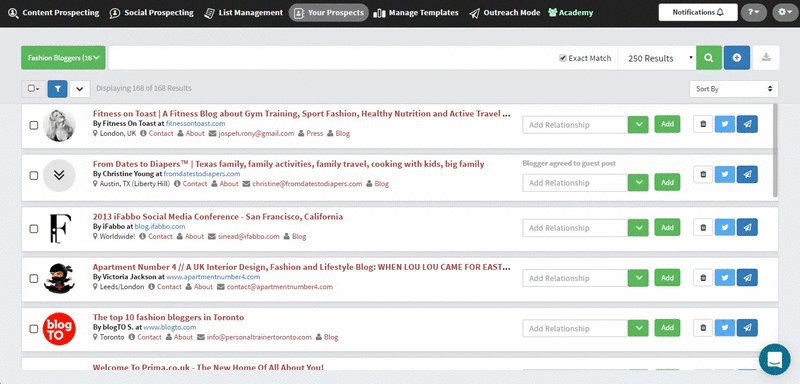The height and width of the screenshot is (384, 800).
Task: Open the select-all checkbox dropdown
Action: tap(34, 89)
